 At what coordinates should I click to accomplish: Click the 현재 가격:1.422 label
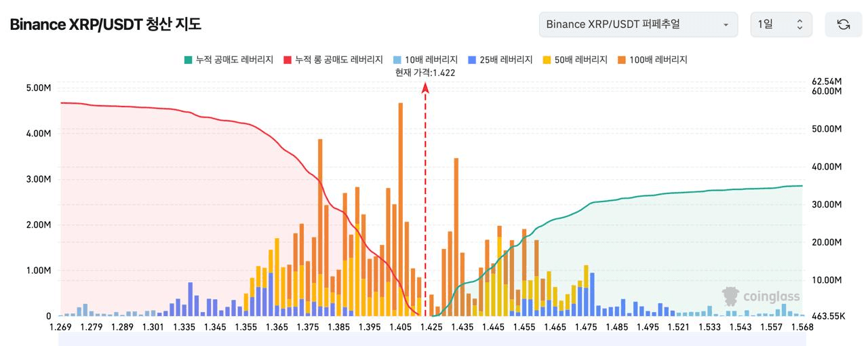[425, 73]
